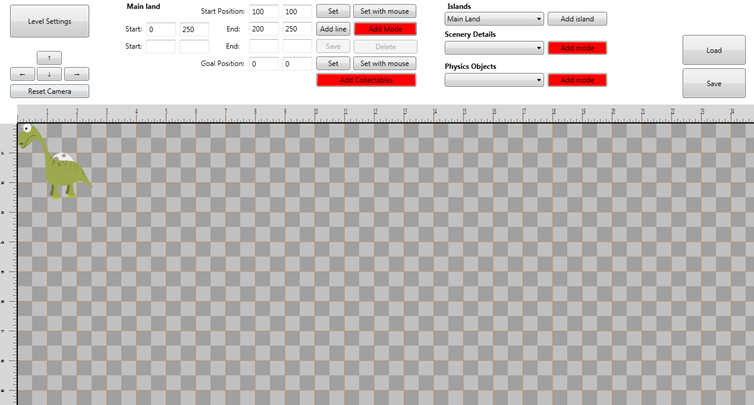This screenshot has height=405, width=754.
Task: Toggle Add mode for Physics Objects
Action: pyautogui.click(x=577, y=80)
